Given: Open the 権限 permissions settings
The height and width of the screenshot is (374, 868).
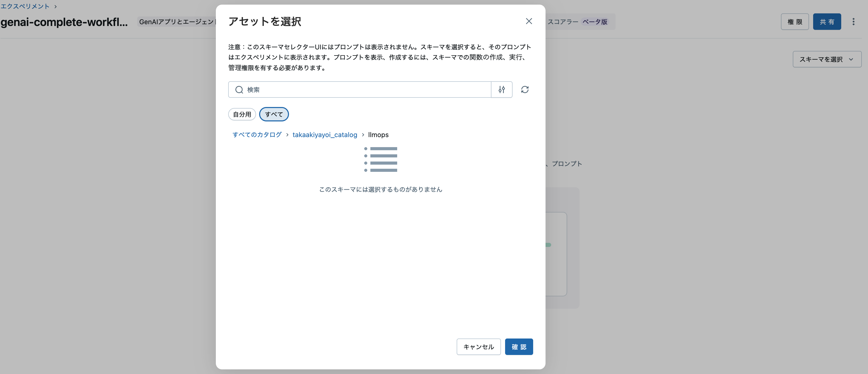Looking at the screenshot, I should click(795, 22).
